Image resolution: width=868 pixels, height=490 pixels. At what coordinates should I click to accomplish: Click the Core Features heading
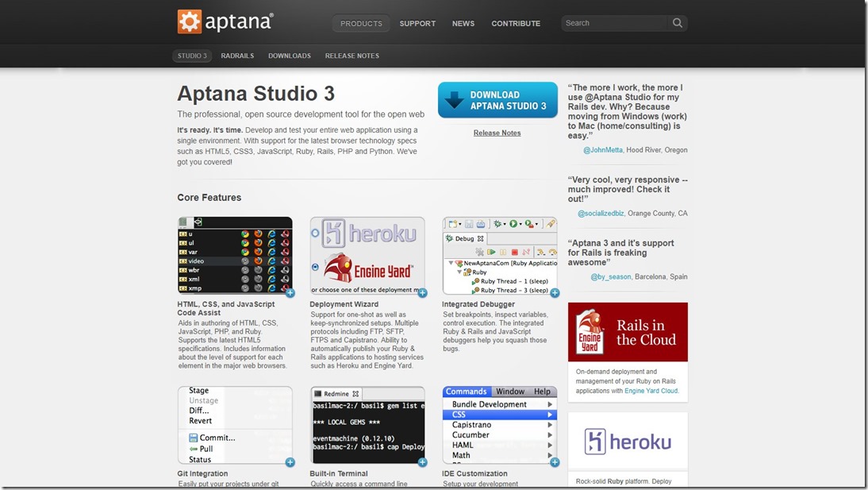pyautogui.click(x=209, y=197)
